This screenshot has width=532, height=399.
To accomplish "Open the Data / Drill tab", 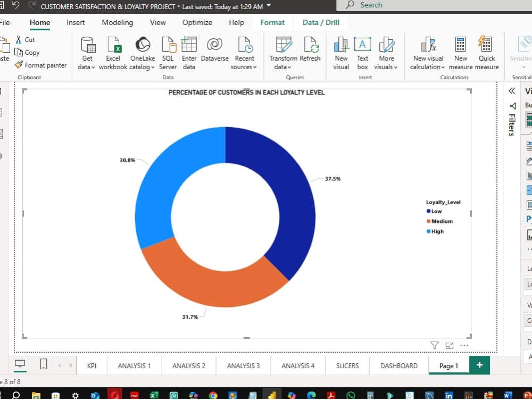I will pyautogui.click(x=321, y=22).
